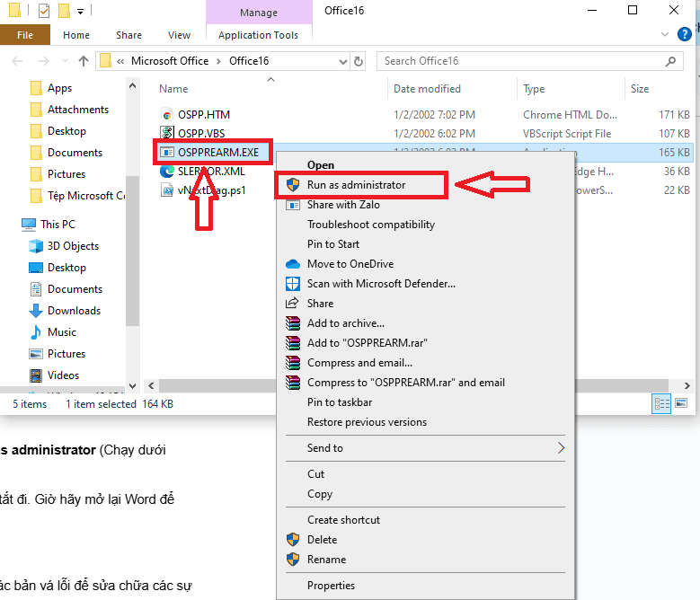The width and height of the screenshot is (700, 600).
Task: Click Run as administrator in the context menu
Action: click(356, 185)
